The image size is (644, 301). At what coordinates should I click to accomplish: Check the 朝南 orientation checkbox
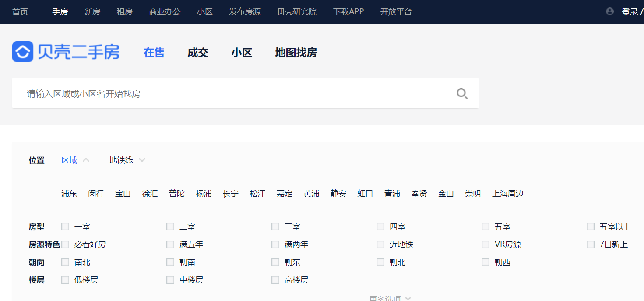(x=170, y=262)
